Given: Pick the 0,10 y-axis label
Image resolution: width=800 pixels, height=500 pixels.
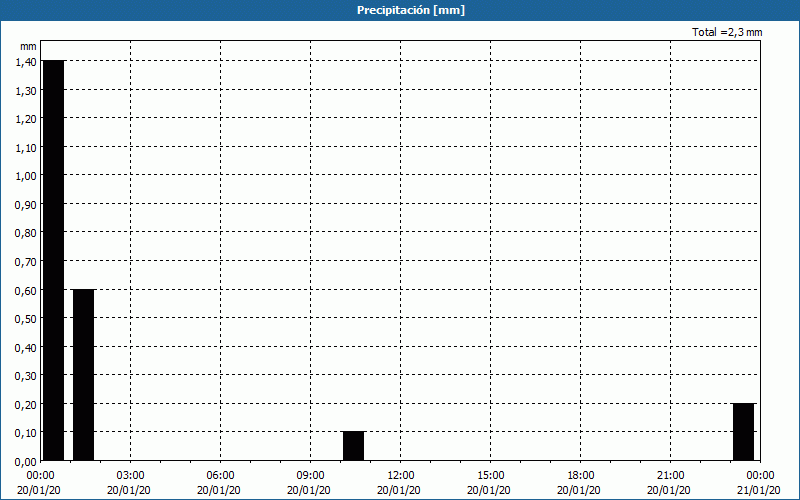Looking at the screenshot, I should (26, 433).
